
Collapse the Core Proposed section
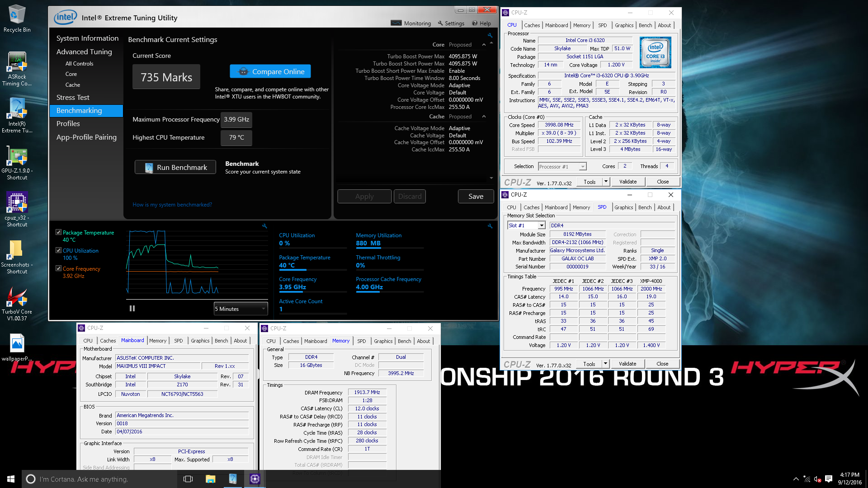pos(484,45)
